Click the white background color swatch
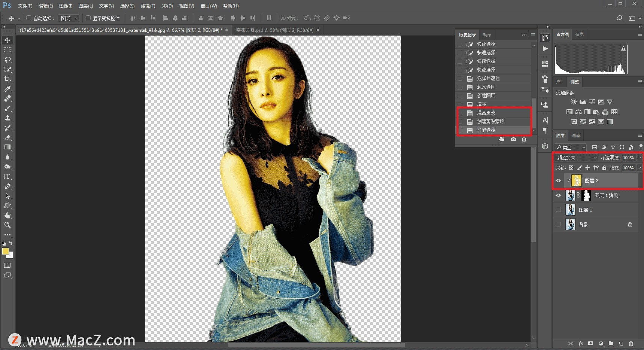The height and width of the screenshot is (350, 644). pyautogui.click(x=10, y=256)
